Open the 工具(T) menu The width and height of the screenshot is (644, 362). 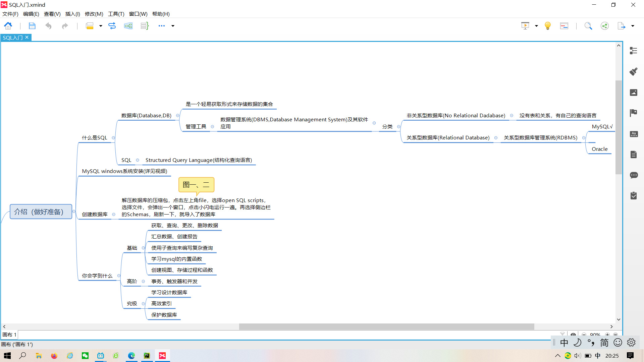point(116,14)
